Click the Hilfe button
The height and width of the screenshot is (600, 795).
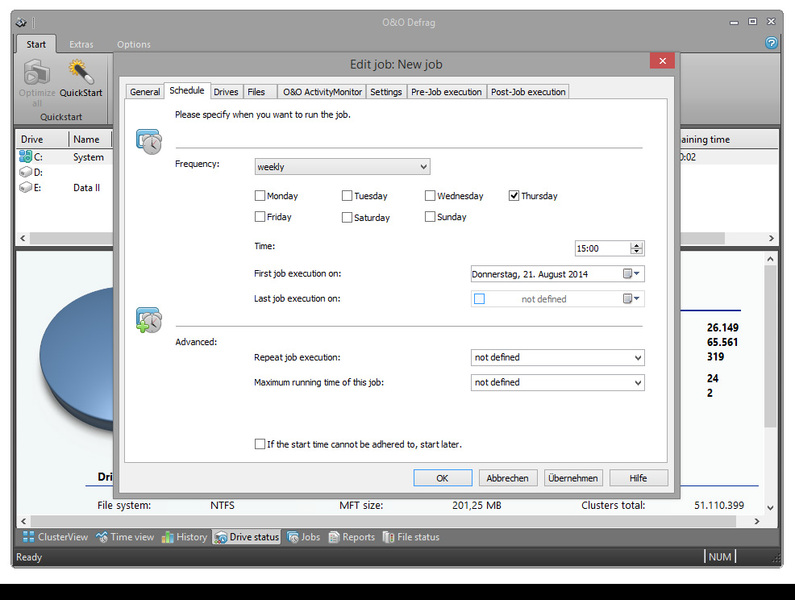tap(638, 478)
